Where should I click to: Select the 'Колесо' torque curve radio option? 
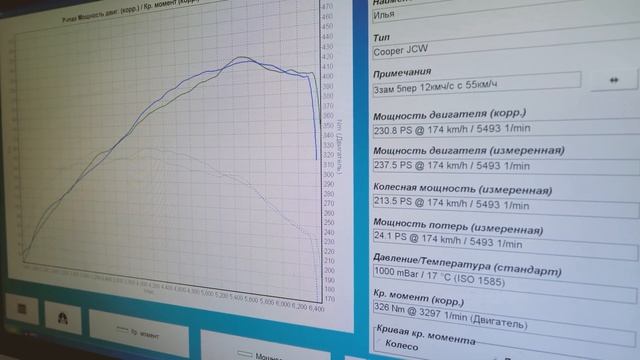[401, 345]
